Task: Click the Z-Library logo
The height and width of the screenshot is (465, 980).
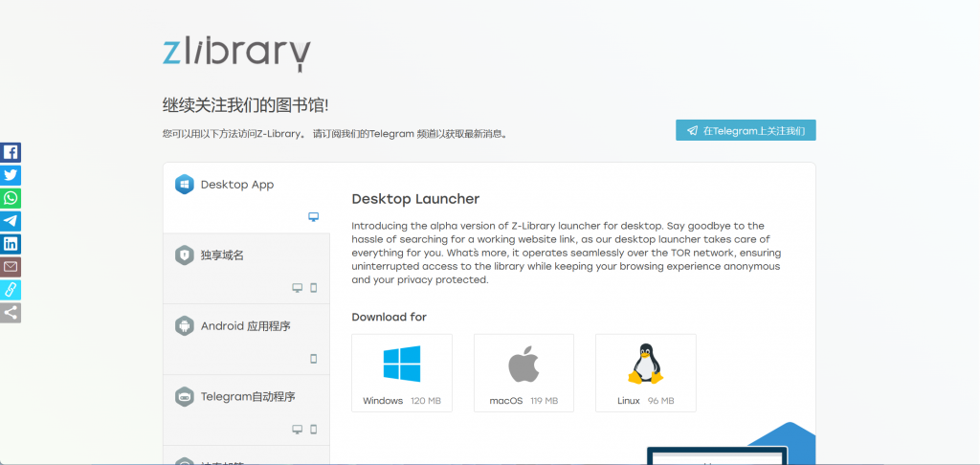Action: [236, 55]
